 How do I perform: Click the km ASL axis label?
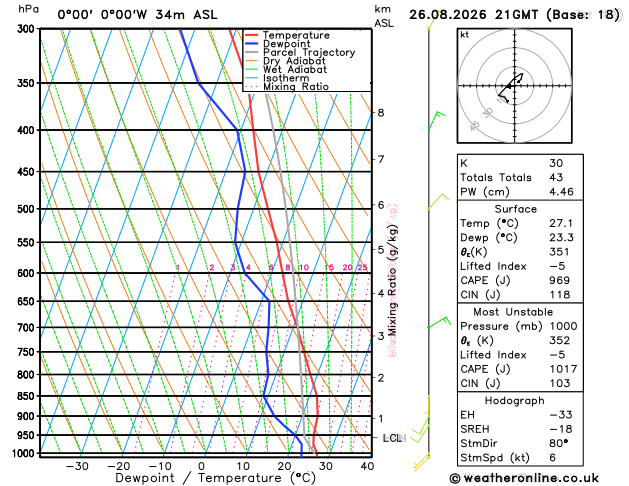pyautogui.click(x=383, y=16)
